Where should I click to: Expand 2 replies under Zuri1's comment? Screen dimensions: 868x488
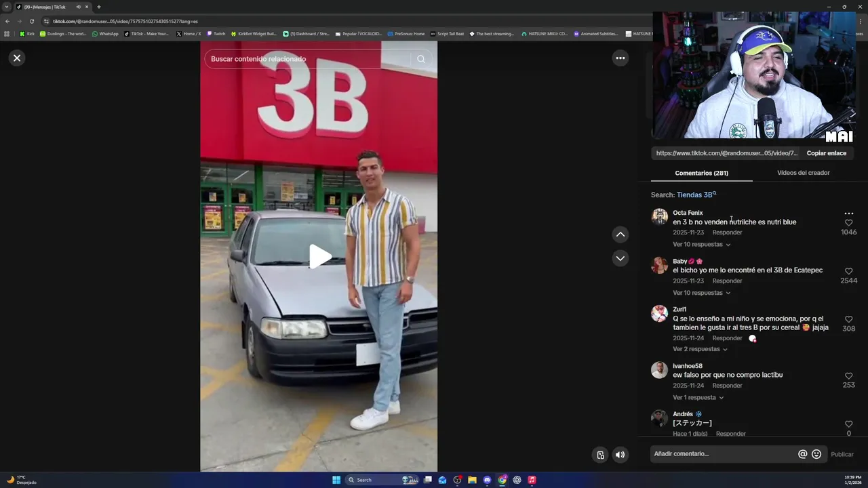pos(700,349)
